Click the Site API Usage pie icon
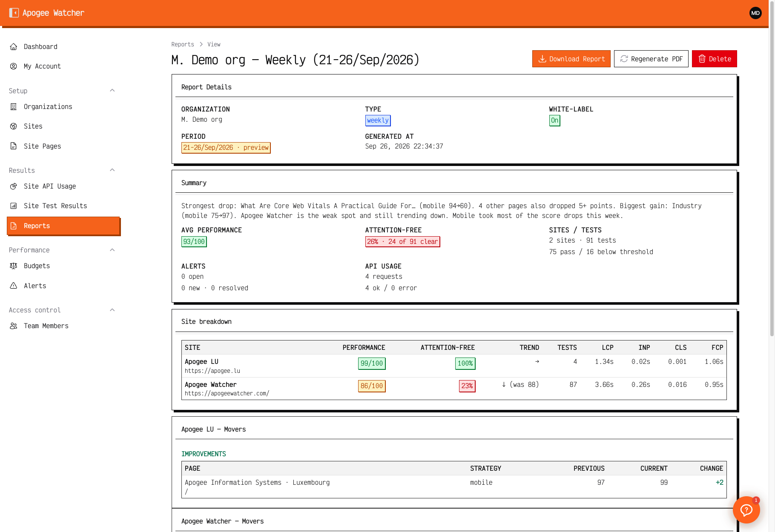Viewport: 775px width, 532px height. (x=14, y=186)
